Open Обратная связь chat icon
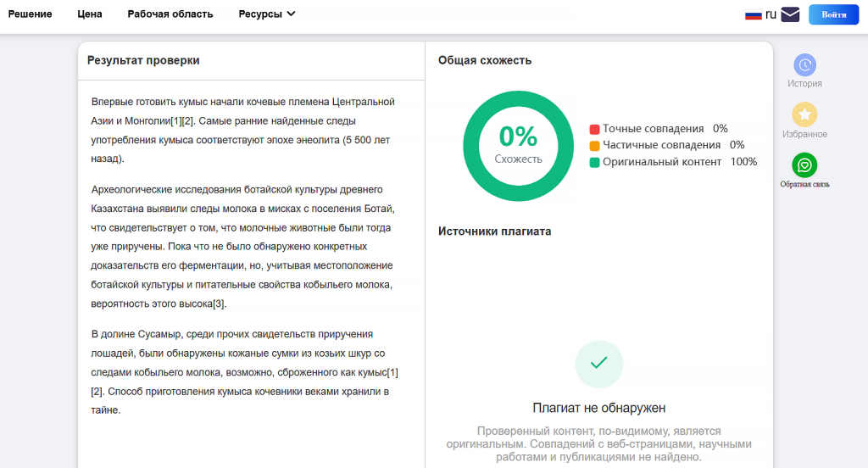 pos(805,165)
